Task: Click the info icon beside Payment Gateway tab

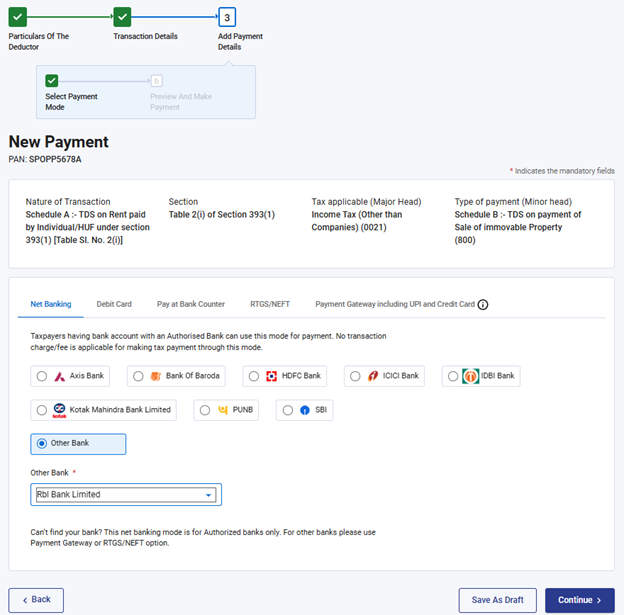Action: click(x=483, y=304)
